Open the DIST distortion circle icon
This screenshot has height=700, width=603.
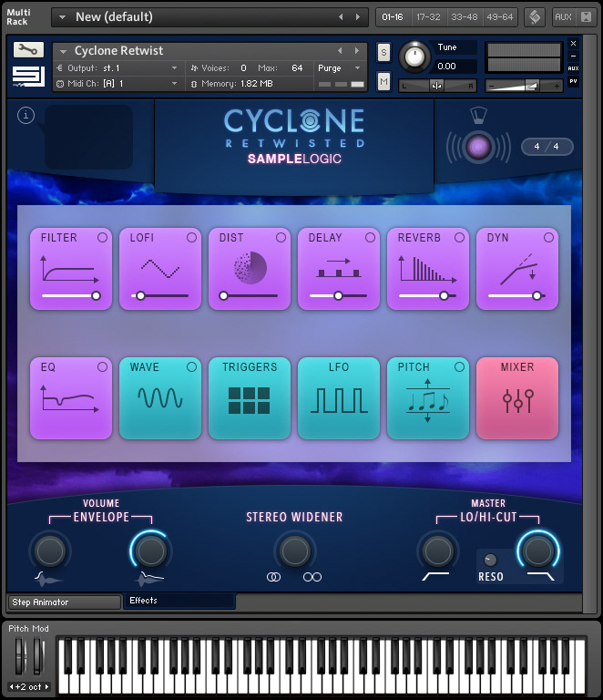pyautogui.click(x=250, y=268)
